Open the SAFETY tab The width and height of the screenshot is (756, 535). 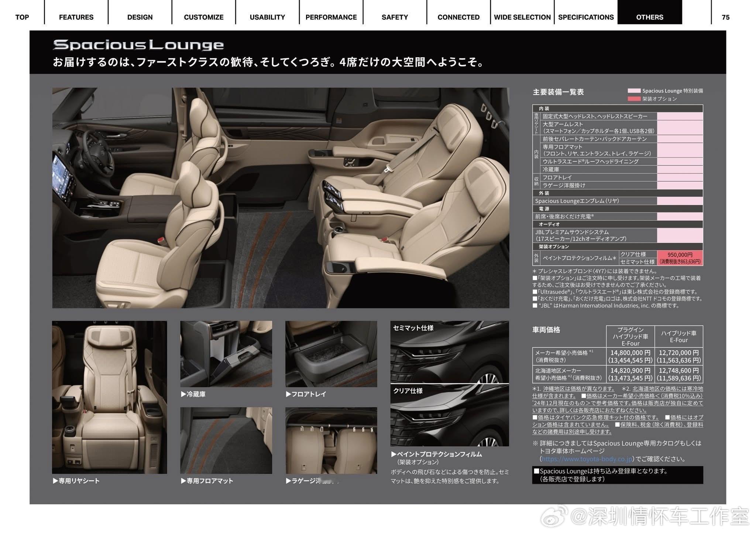pyautogui.click(x=395, y=17)
